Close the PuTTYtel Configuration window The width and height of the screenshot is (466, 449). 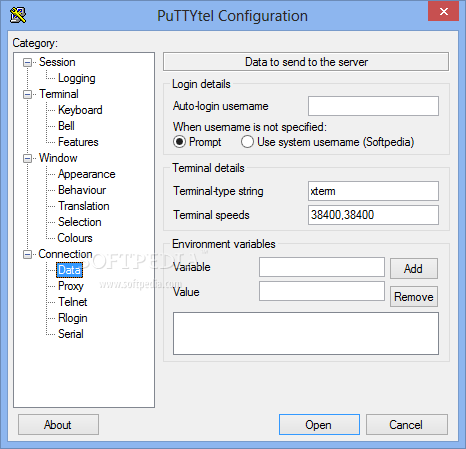443,12
